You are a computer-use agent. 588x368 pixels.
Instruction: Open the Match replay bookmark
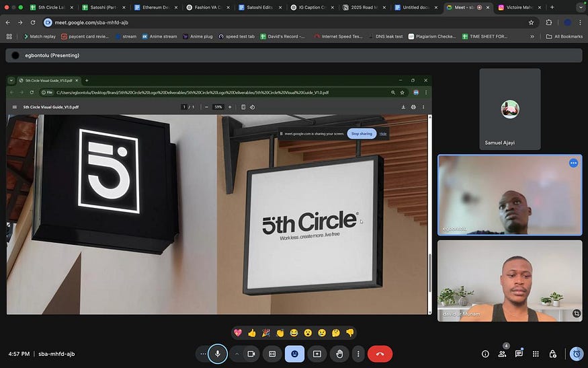tap(40, 36)
